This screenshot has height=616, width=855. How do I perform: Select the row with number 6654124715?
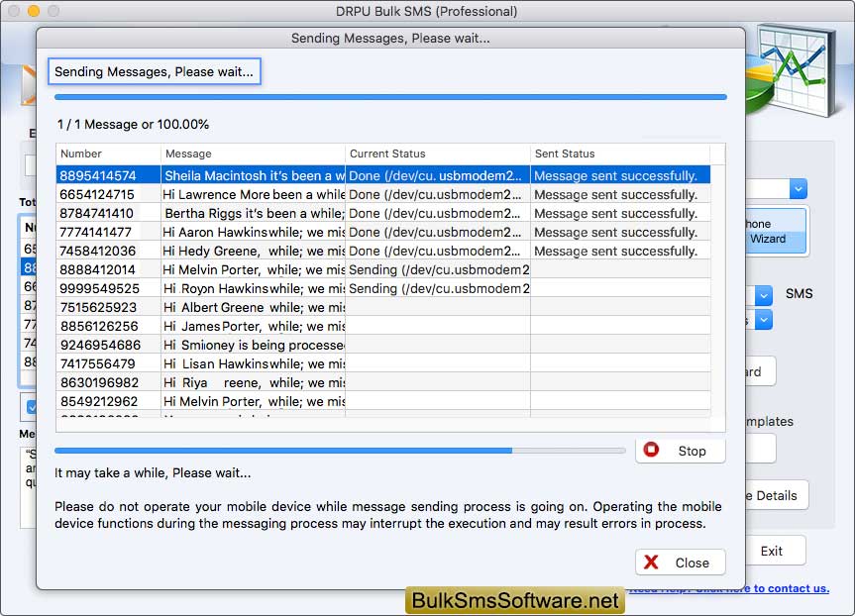point(382,195)
